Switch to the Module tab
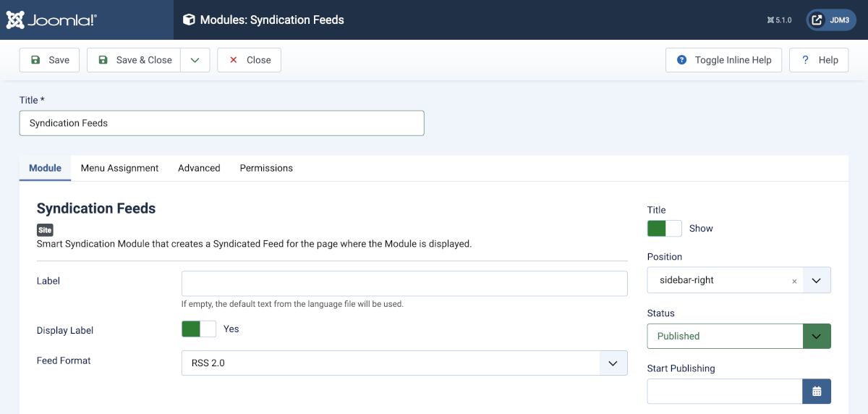The width and height of the screenshot is (868, 414). [x=45, y=168]
